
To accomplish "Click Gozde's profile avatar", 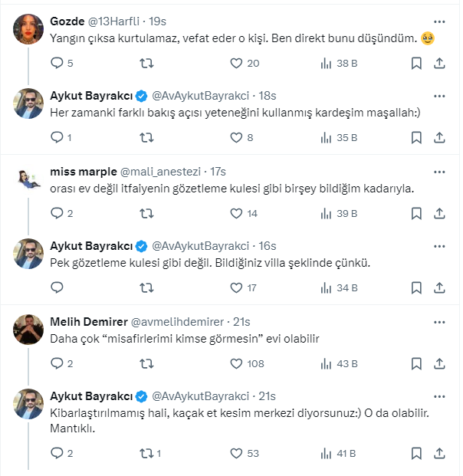I will [x=28, y=28].
